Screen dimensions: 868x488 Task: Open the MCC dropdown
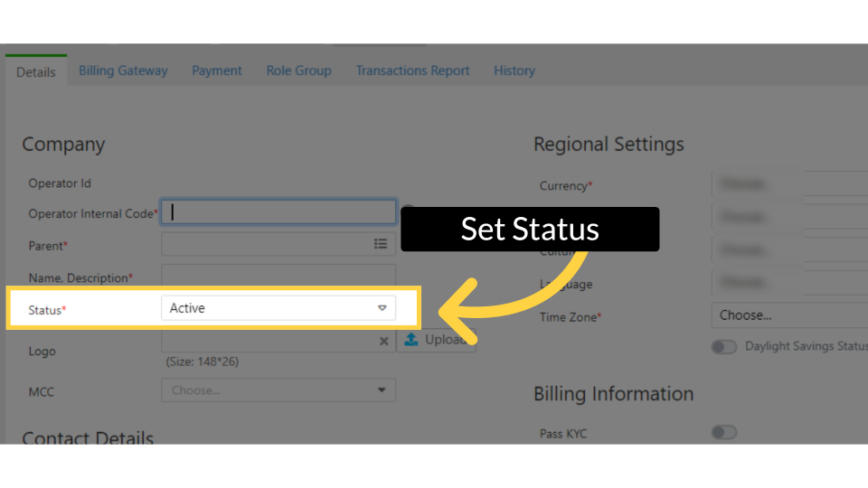coord(278,390)
